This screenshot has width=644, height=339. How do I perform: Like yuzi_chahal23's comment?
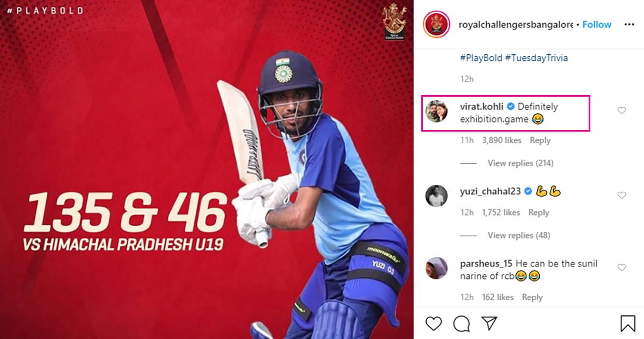(621, 196)
